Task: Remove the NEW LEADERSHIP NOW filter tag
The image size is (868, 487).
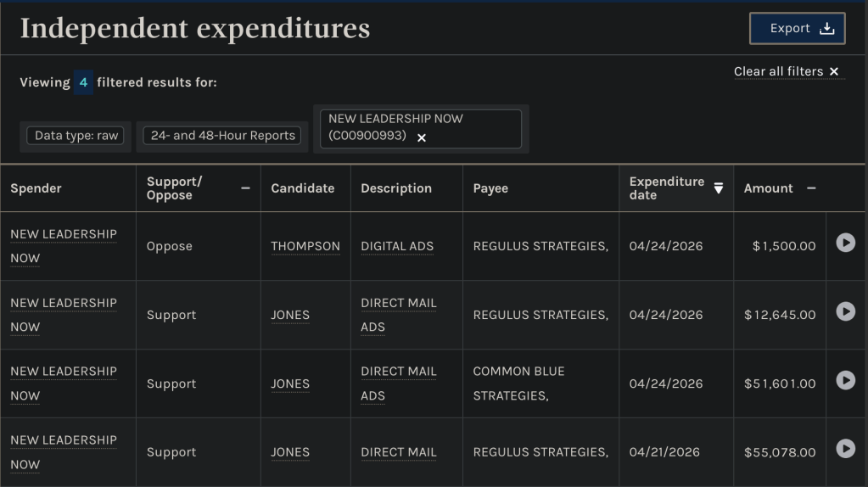Action: (422, 137)
